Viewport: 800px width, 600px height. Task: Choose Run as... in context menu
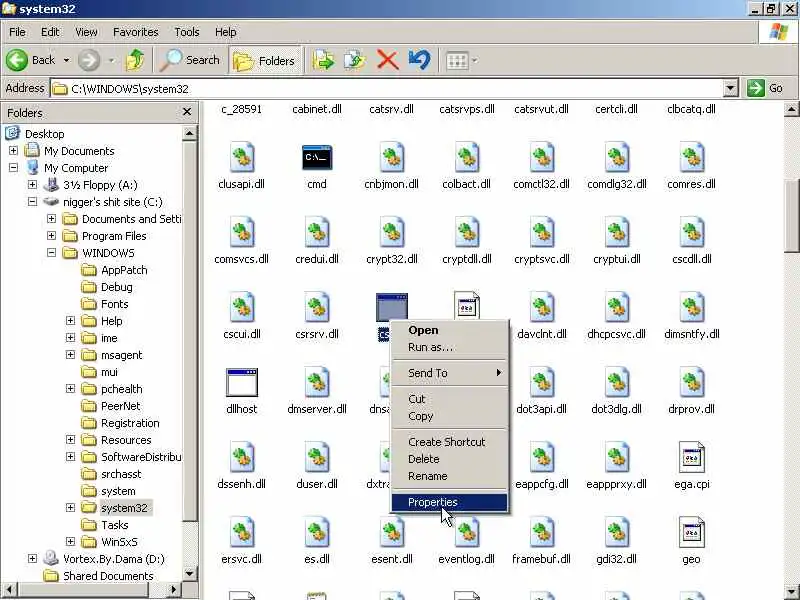[x=449, y=347]
